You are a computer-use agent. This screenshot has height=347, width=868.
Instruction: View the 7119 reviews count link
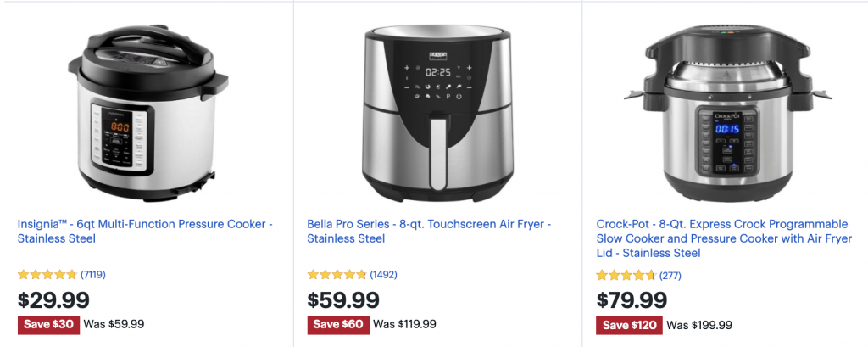tap(93, 274)
